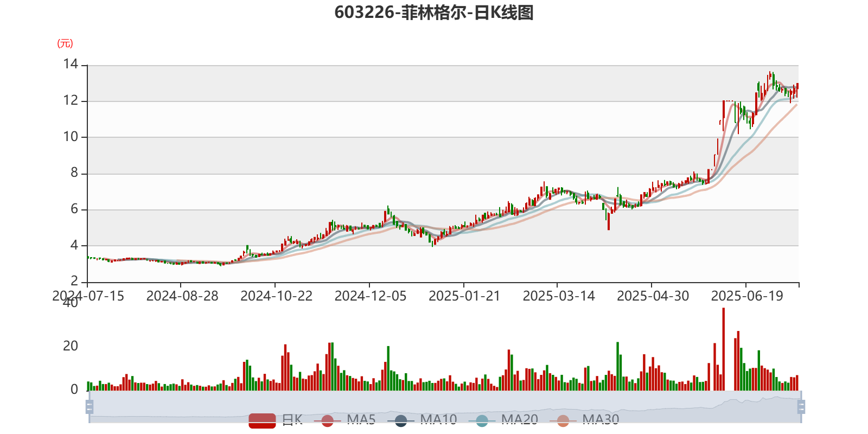Image resolution: width=868 pixels, height=434 pixels.
Task: Toggle the MA30 legend entry
Action: pyautogui.click(x=584, y=420)
